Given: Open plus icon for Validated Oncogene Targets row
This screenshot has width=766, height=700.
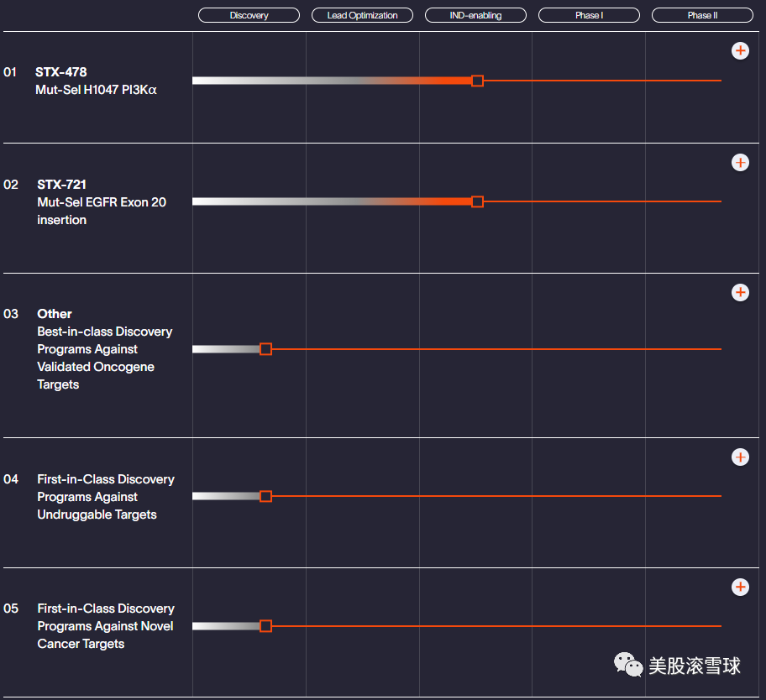Looking at the screenshot, I should [x=740, y=292].
